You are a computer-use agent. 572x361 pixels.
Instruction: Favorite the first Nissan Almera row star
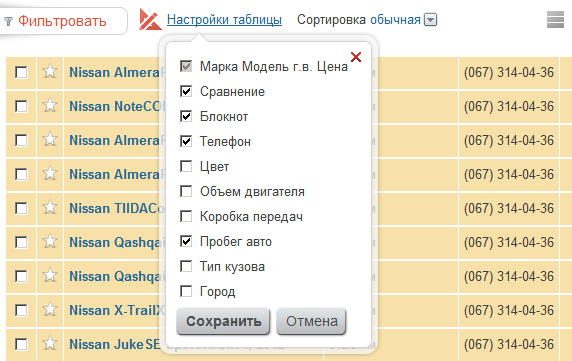click(x=50, y=71)
